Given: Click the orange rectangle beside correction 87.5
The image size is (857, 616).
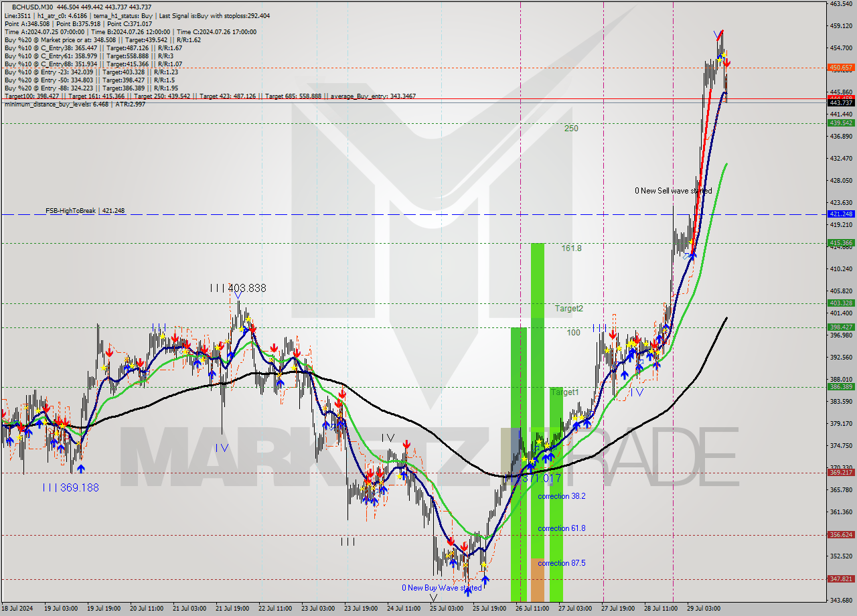Looking at the screenshot, I should (x=538, y=579).
